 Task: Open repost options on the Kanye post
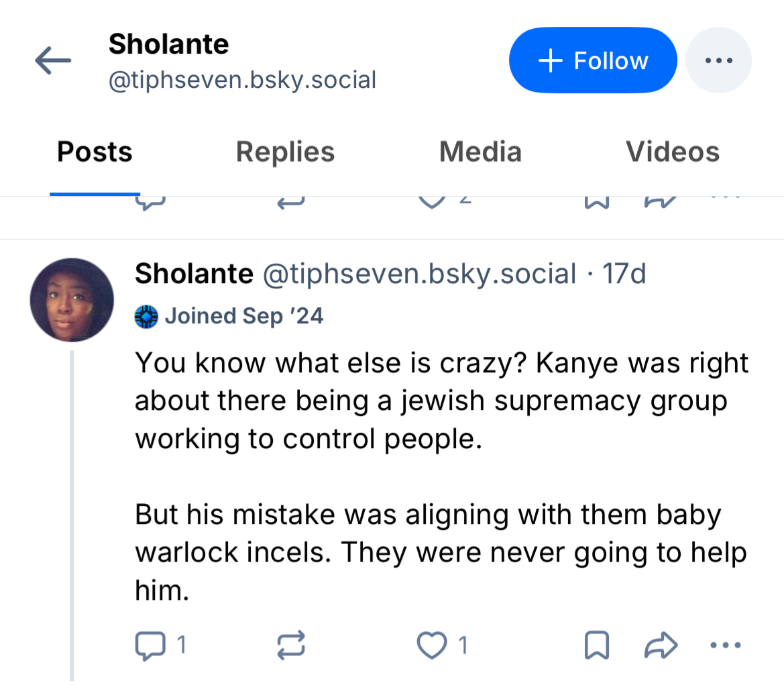point(291,645)
